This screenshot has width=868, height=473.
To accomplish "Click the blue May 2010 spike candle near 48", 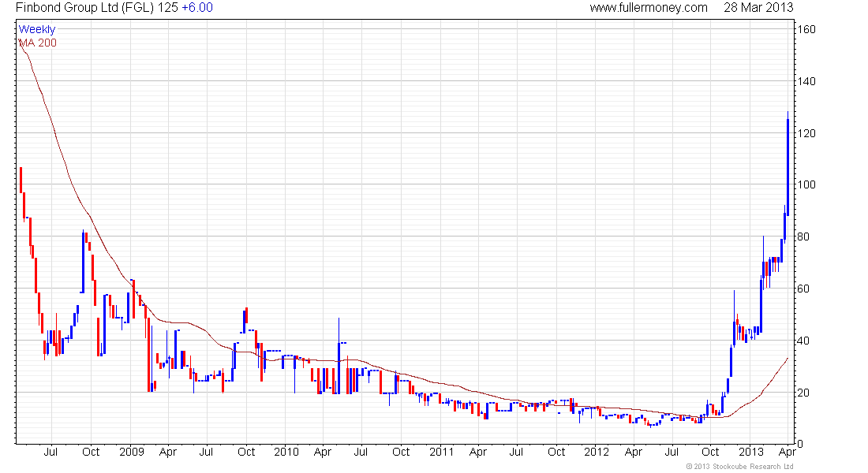I will pyautogui.click(x=339, y=356).
